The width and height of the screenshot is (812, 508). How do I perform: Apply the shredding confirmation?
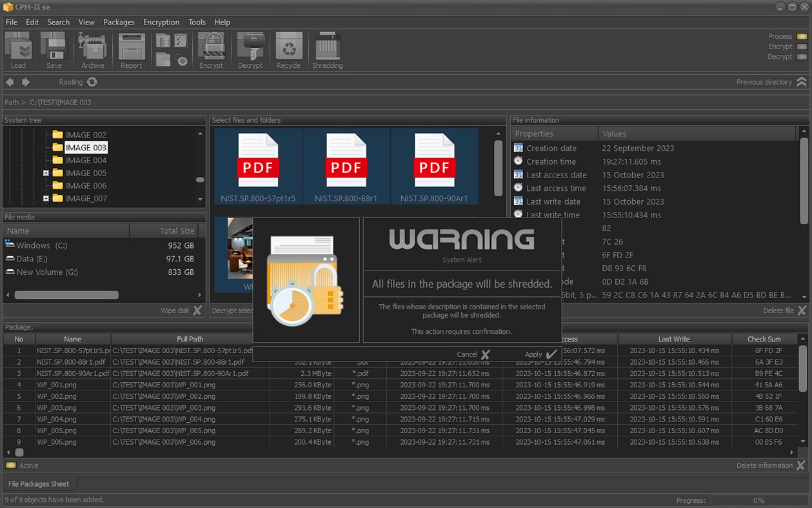540,354
